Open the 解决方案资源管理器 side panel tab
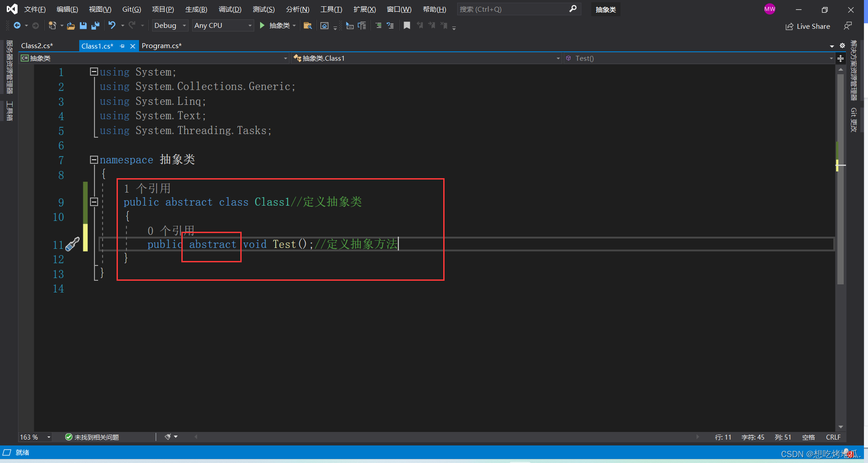The height and width of the screenshot is (463, 868). (854, 70)
